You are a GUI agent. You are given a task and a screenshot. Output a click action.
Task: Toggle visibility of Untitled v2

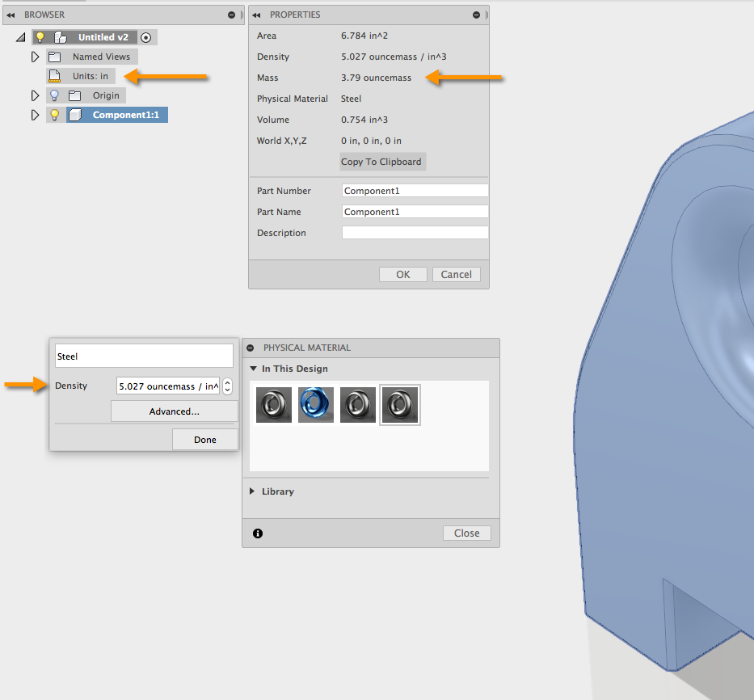coord(40,36)
